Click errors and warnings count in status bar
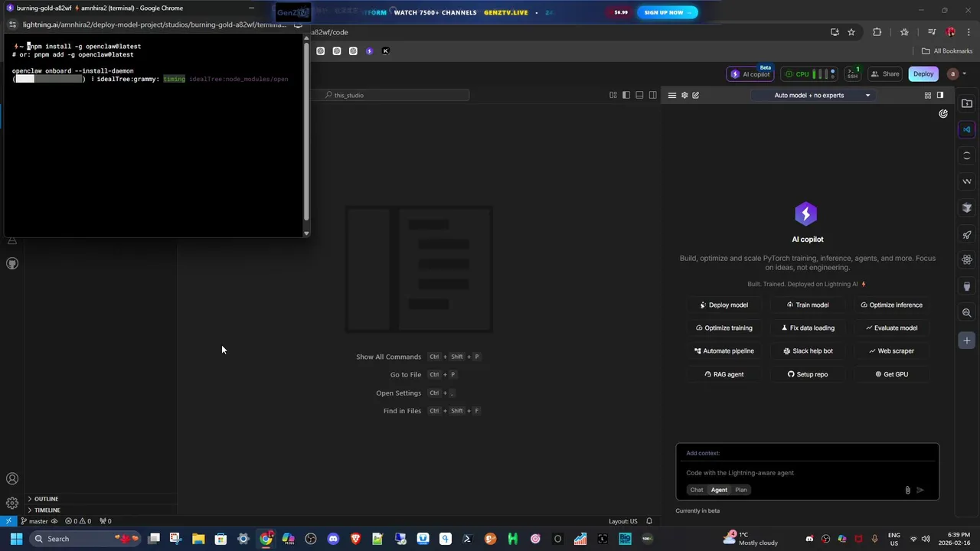This screenshot has width=980, height=551. (78, 521)
